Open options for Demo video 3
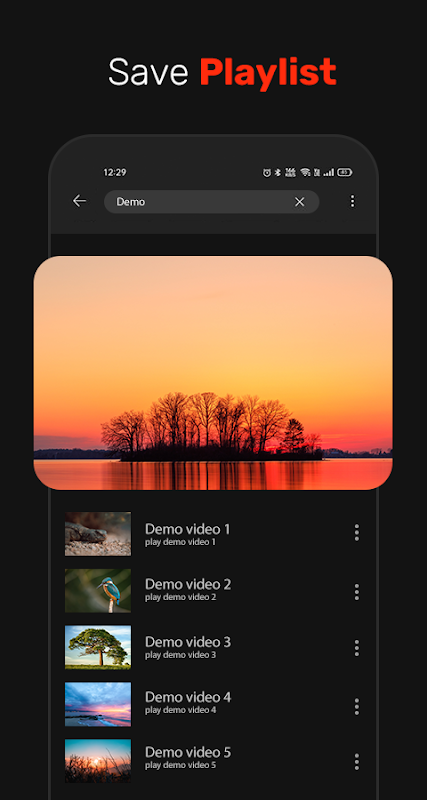 tap(357, 648)
